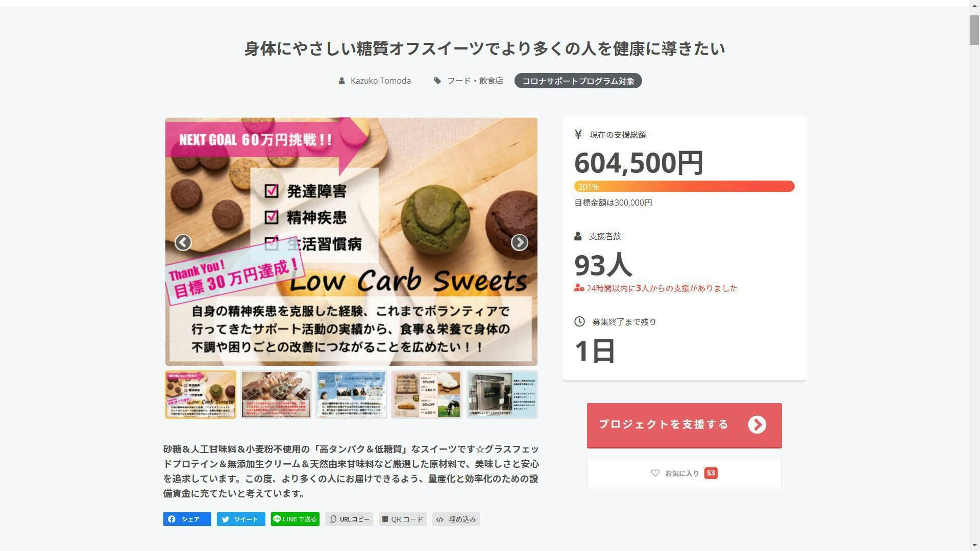Select the third thumbnail with blue background

coord(351,394)
